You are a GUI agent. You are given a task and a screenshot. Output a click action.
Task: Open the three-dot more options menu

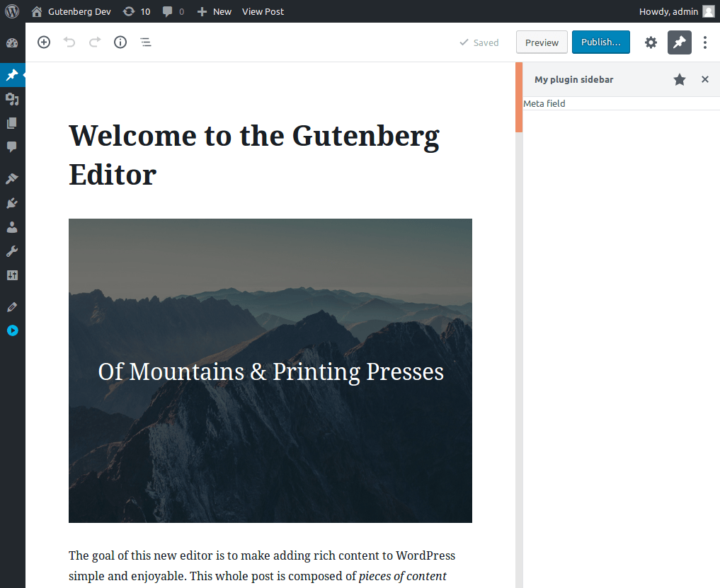coord(705,42)
